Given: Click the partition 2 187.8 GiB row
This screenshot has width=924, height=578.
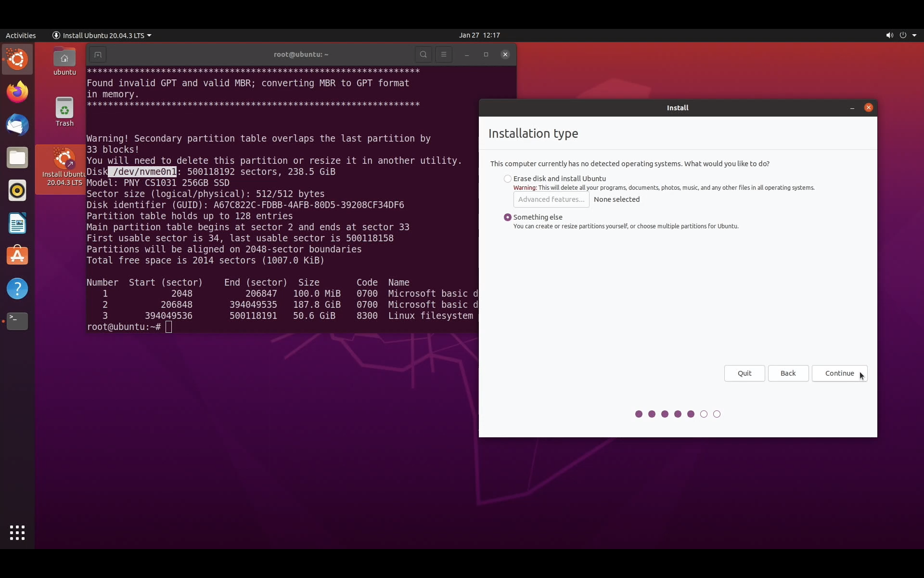Looking at the screenshot, I should pos(282,305).
